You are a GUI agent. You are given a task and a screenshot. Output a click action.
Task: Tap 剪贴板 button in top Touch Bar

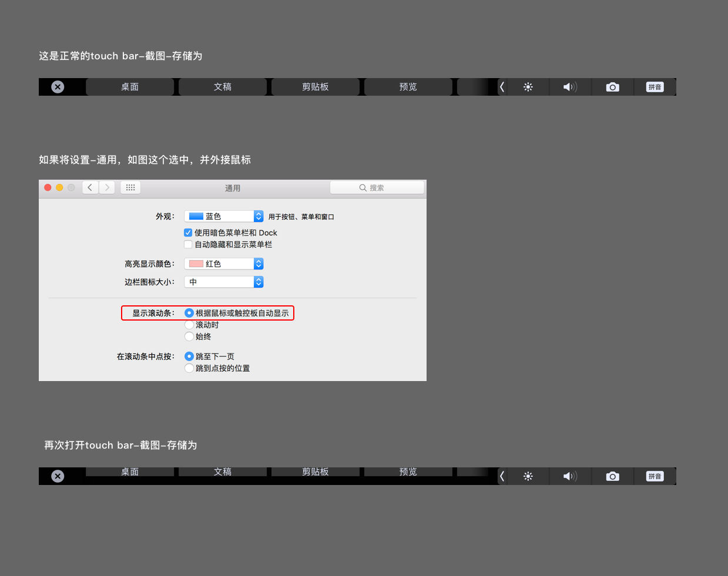point(316,87)
